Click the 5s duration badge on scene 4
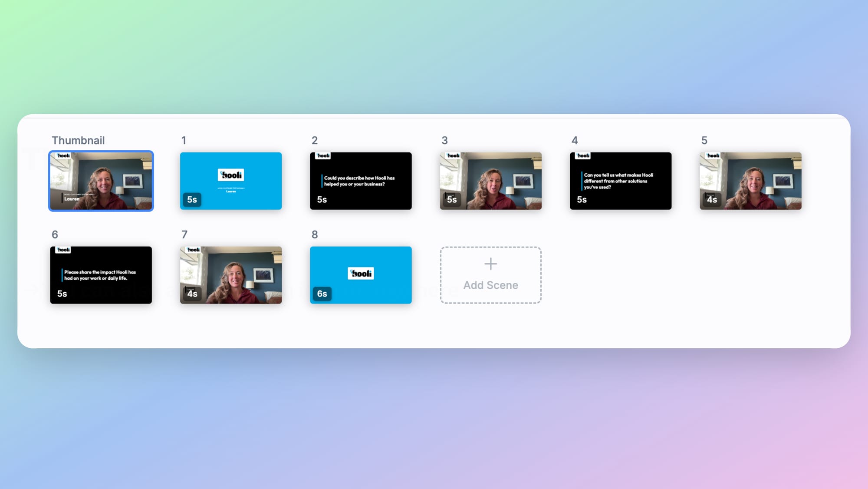The image size is (868, 489). tap(582, 199)
